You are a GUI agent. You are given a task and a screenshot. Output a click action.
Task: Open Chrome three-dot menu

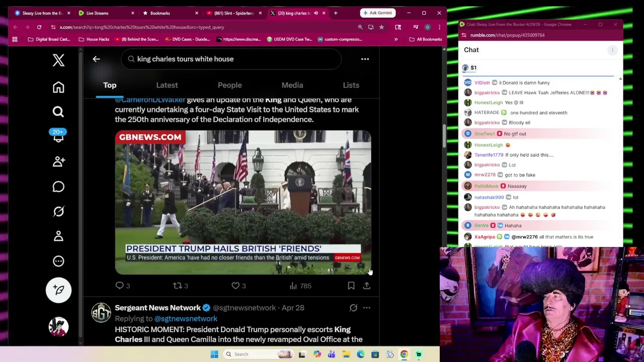point(439,27)
